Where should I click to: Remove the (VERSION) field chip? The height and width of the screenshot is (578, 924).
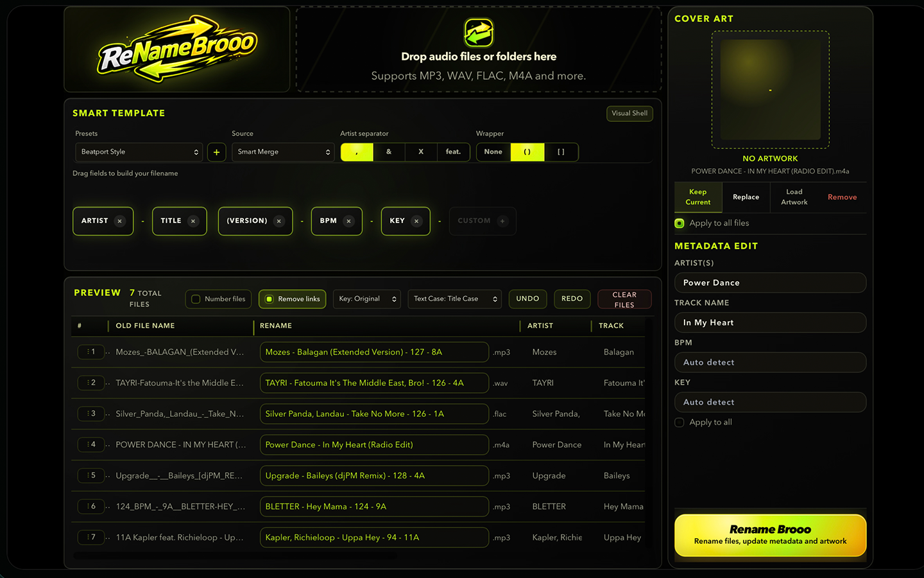(x=279, y=221)
